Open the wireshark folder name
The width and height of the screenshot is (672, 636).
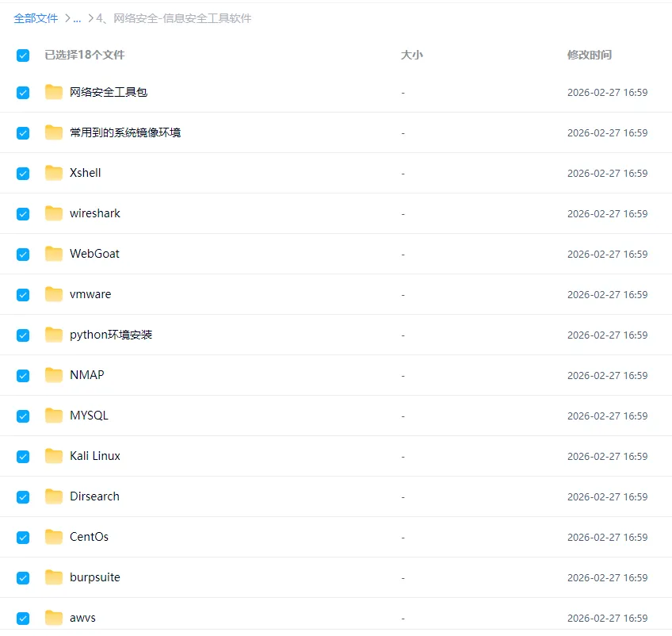click(x=95, y=213)
